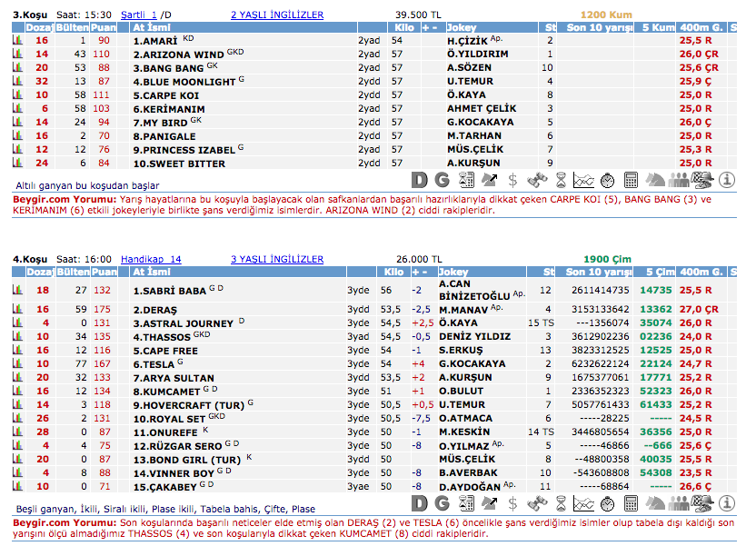Click the calculator icon under race 4
756x556 pixels.
point(631,503)
